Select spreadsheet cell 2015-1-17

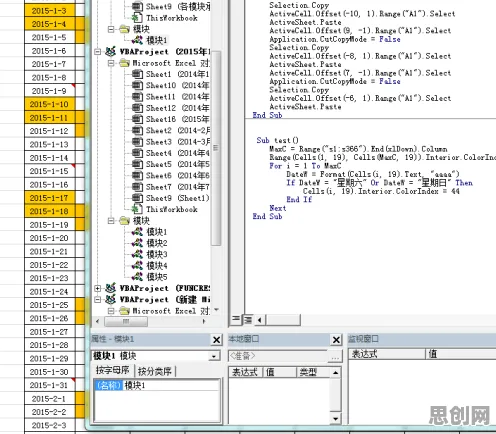coord(49,198)
